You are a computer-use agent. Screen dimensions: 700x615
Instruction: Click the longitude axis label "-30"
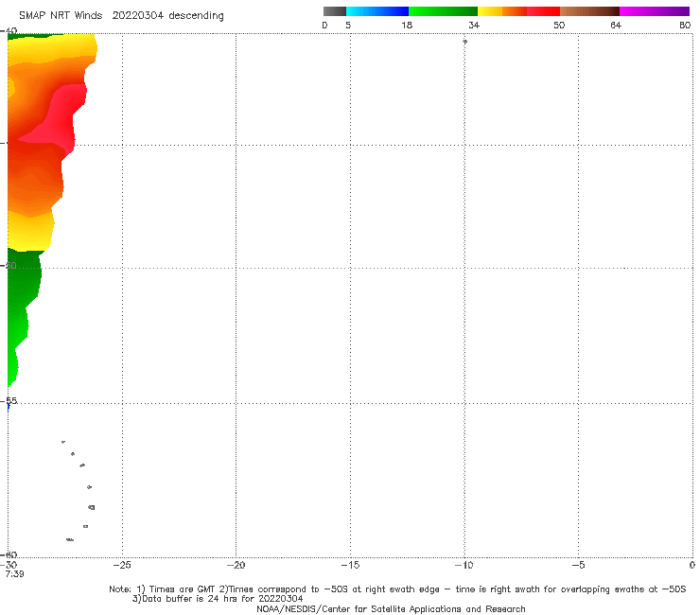pos(10,565)
